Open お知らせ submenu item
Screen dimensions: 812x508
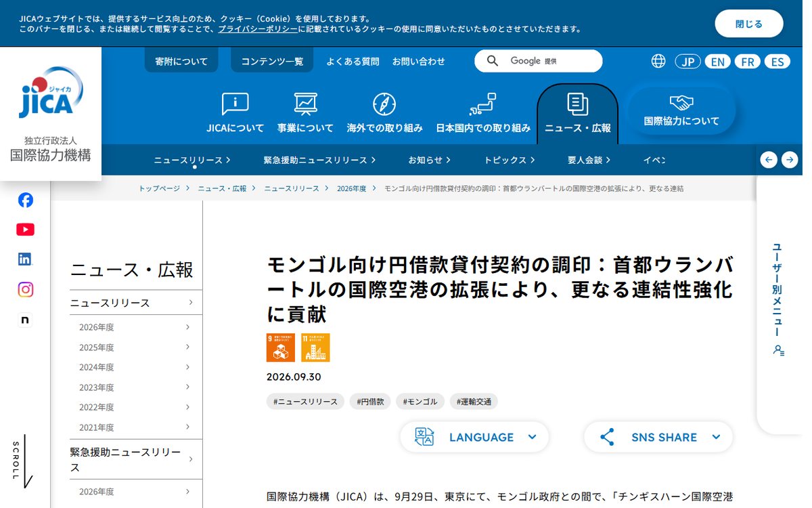tap(429, 160)
